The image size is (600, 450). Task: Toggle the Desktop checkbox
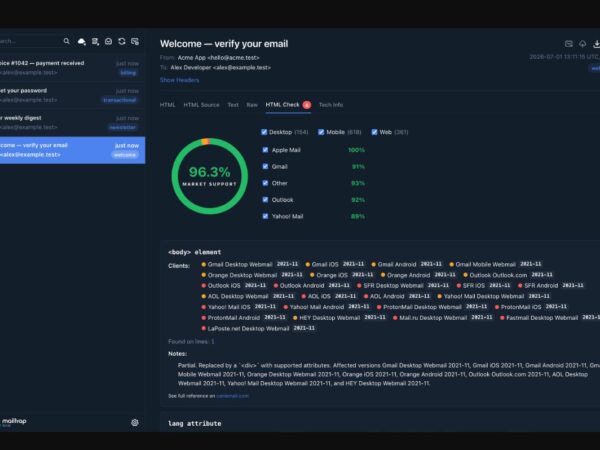tap(264, 132)
